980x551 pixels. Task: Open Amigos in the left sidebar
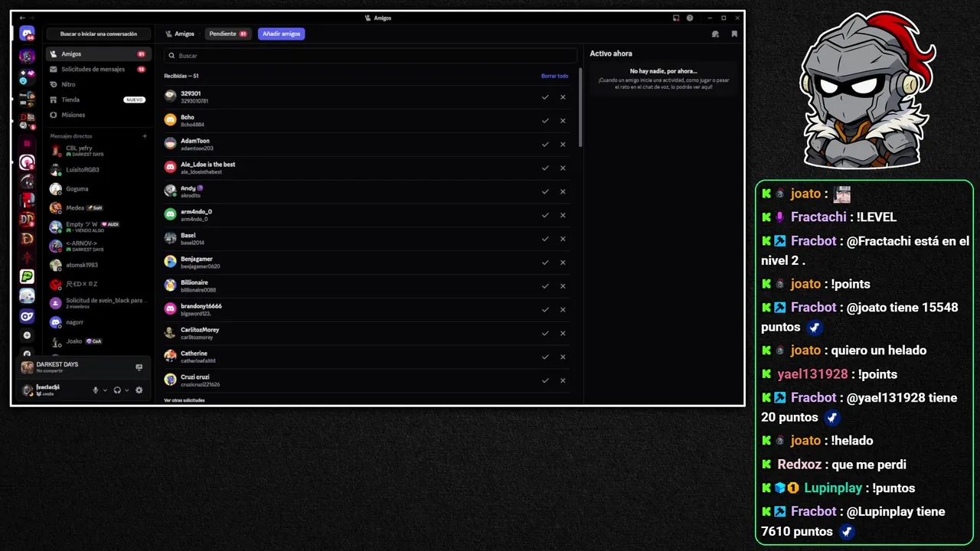(98, 54)
